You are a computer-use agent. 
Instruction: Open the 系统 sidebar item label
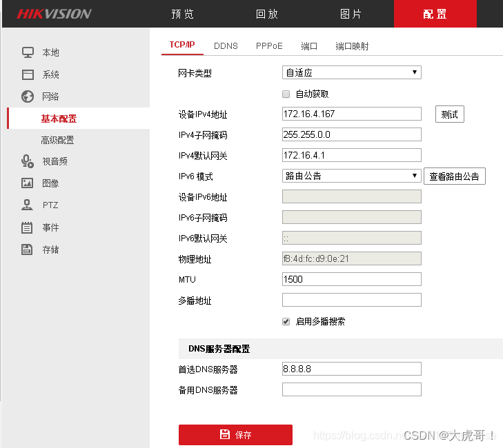[50, 74]
